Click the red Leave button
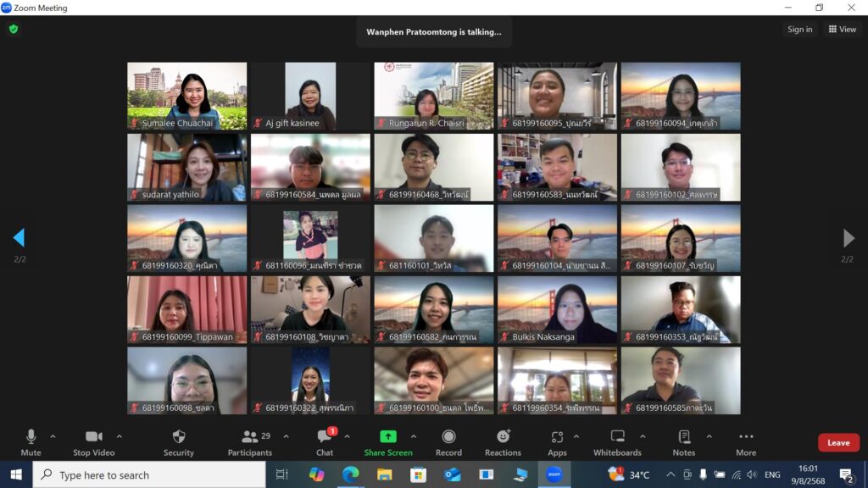 (838, 442)
